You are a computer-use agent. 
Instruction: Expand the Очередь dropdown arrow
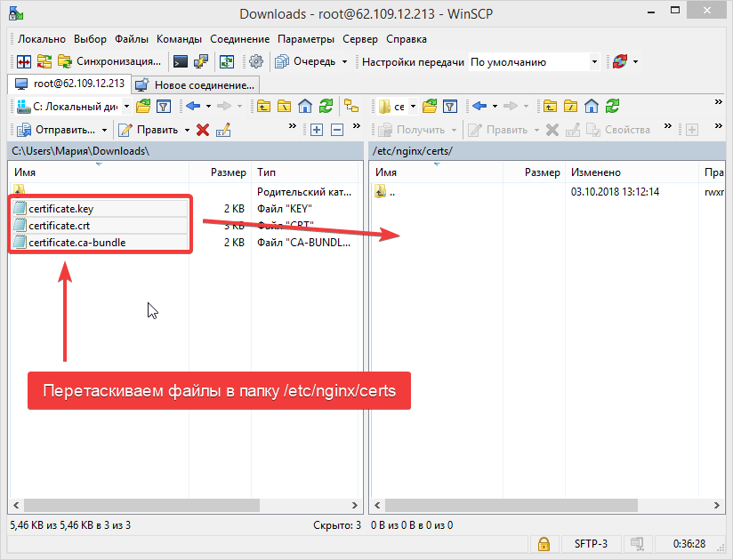(344, 61)
